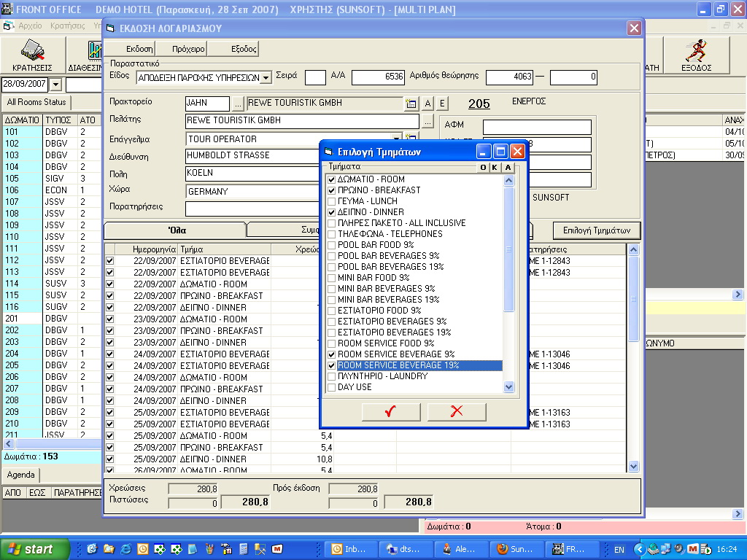Click charges table scroll-up arrow
Viewport: 747px width, 560px height.
point(633,249)
